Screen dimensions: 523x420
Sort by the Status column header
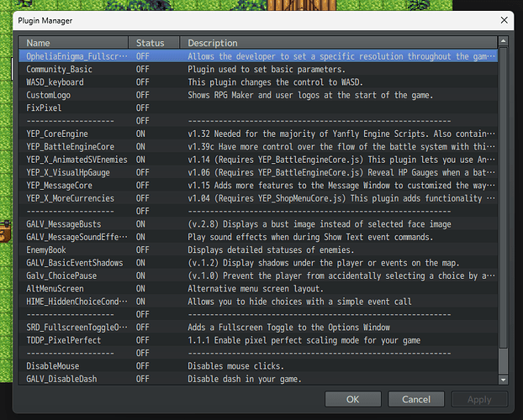[x=154, y=43]
